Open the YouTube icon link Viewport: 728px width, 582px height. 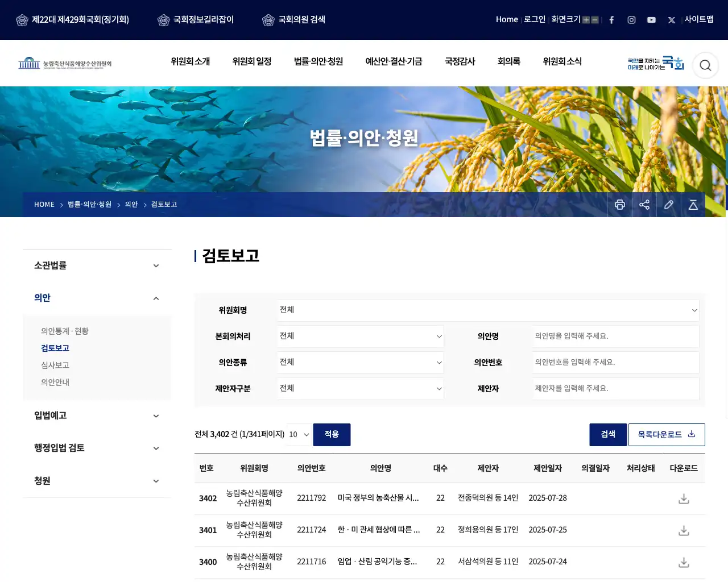[651, 20]
